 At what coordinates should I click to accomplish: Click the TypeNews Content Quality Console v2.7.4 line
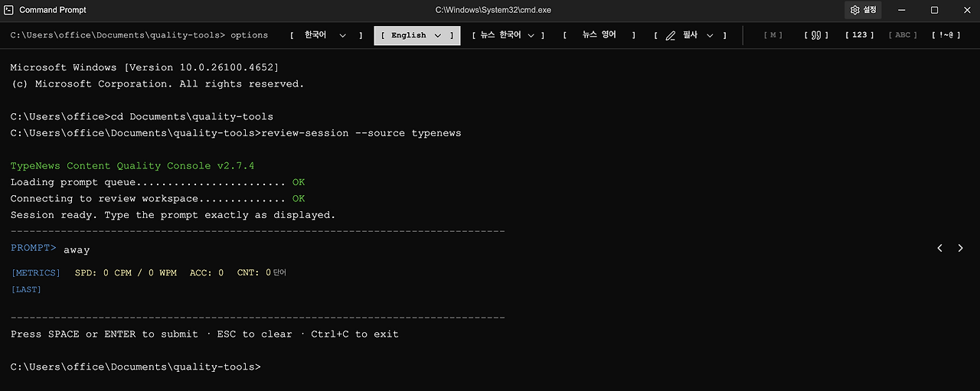click(x=132, y=166)
